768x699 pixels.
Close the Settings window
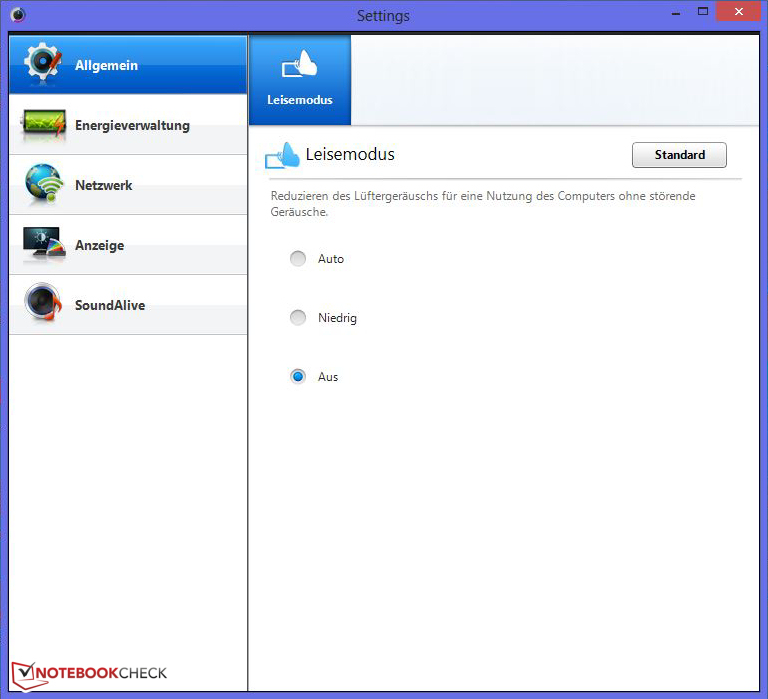pos(739,12)
